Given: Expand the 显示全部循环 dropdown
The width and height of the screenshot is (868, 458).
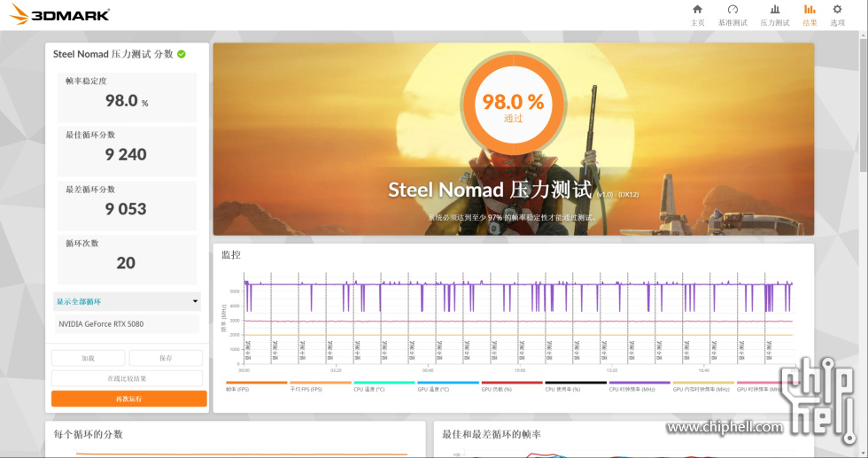Looking at the screenshot, I should tap(127, 301).
